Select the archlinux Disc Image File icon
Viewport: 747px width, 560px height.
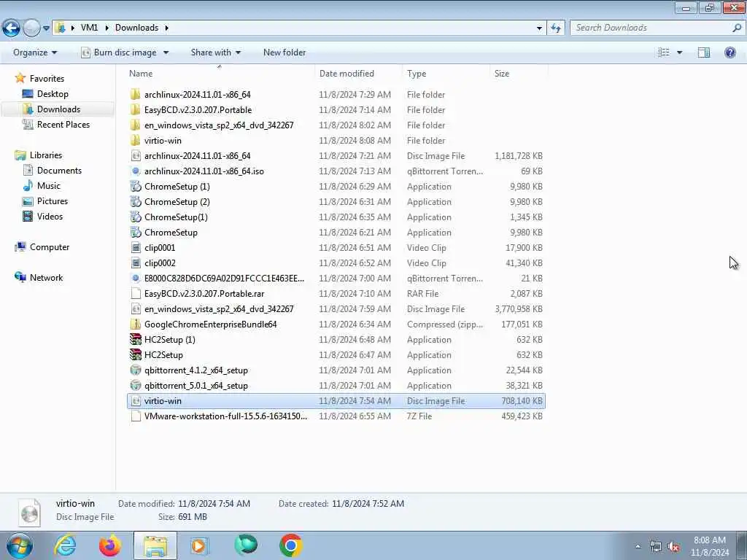click(136, 156)
